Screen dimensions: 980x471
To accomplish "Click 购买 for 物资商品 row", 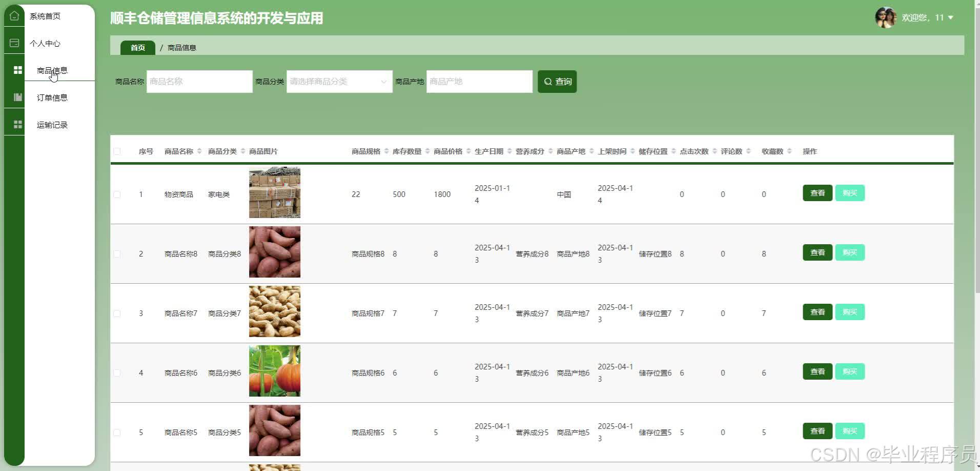I will (850, 193).
